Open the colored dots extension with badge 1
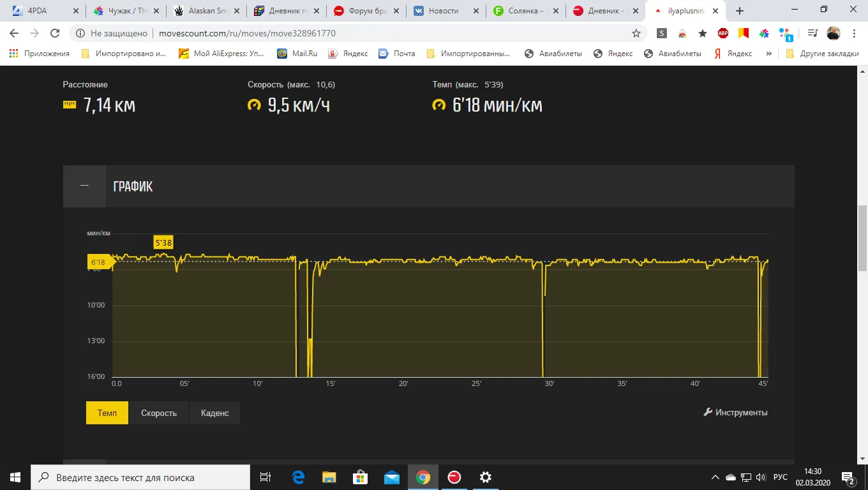This screenshot has width=868, height=490. [x=785, y=34]
